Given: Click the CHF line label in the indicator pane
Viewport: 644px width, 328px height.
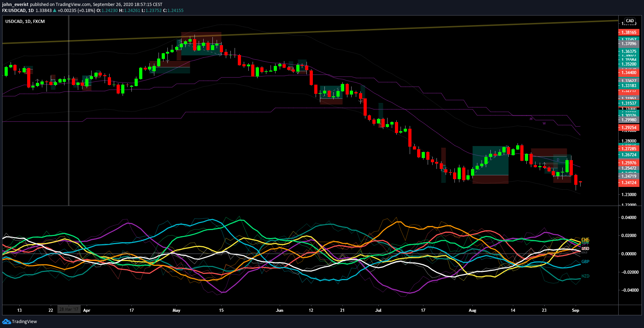Looking at the screenshot, I should click(x=585, y=240).
